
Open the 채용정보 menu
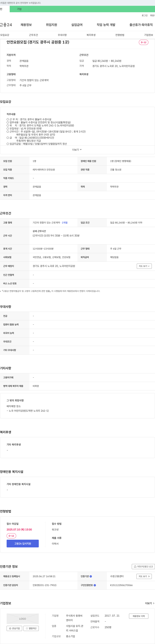pyautogui.click(x=26, y=25)
